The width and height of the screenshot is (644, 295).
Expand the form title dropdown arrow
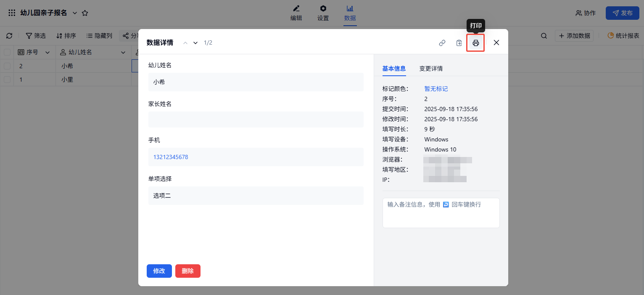click(x=75, y=13)
